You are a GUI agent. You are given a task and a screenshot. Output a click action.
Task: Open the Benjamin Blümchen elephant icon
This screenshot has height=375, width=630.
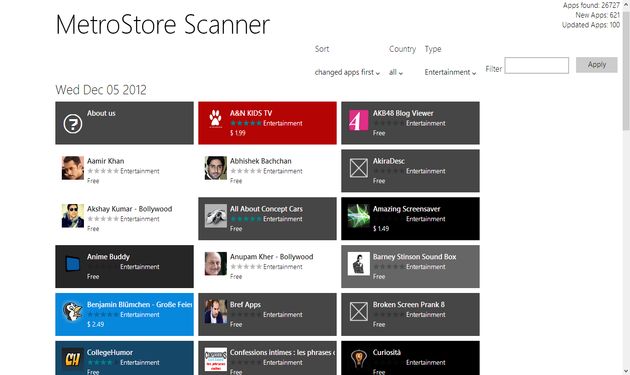(x=73, y=311)
